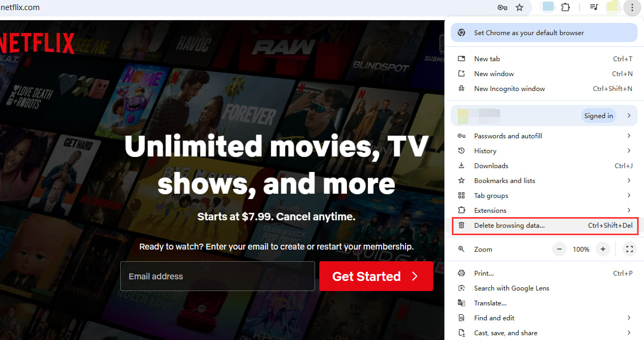
Task: Expand the Tab groups submenu arrow
Action: coord(629,196)
